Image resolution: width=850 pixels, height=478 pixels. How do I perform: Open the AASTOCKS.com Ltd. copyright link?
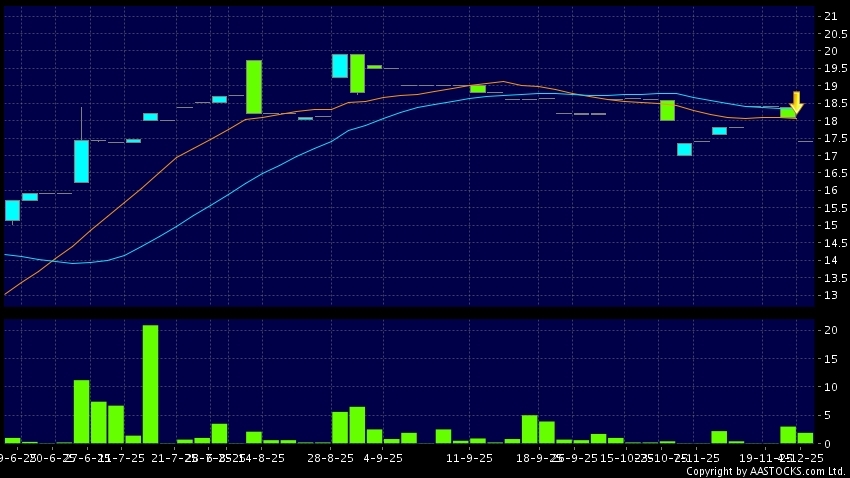pos(770,471)
